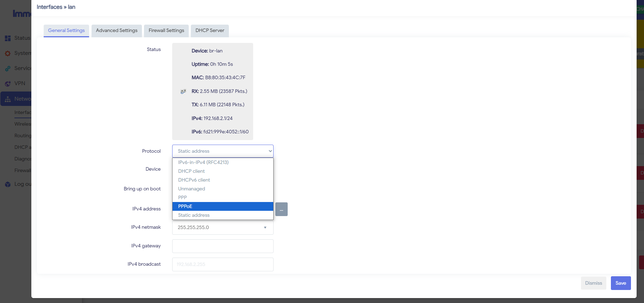
Task: Click the System gear icon in sidebar
Action: pyautogui.click(x=8, y=53)
